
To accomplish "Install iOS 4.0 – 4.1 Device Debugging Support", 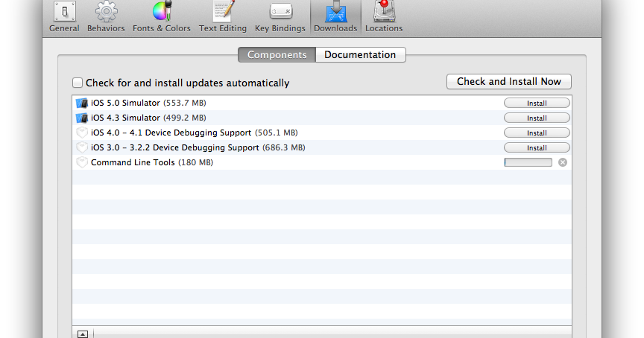I will coord(537,133).
